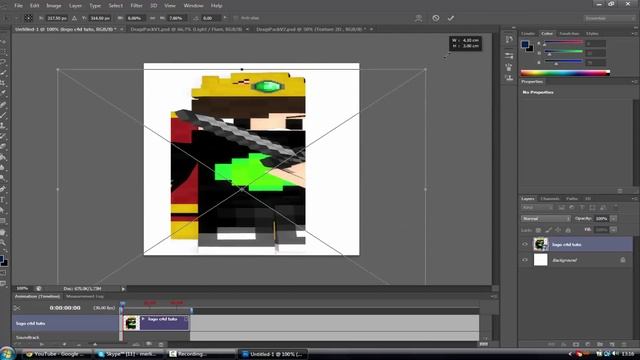The width and height of the screenshot is (640, 360).
Task: Open the layer filter Kind dropdown
Action: (x=537, y=208)
